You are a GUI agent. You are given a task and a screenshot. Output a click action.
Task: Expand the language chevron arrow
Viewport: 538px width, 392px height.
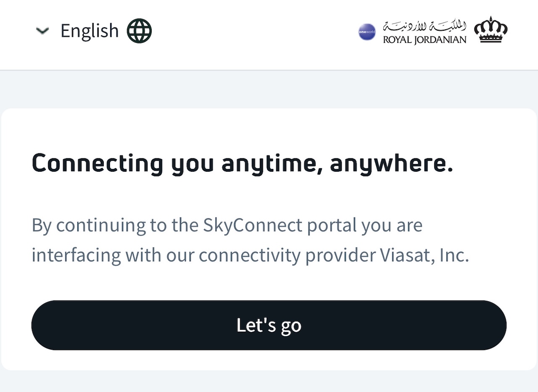(42, 31)
